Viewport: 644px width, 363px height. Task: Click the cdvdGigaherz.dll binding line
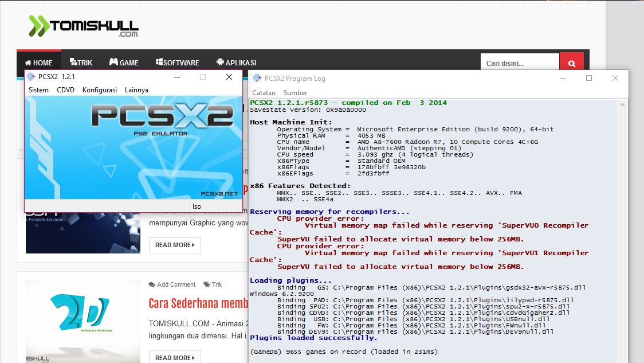coord(423,313)
